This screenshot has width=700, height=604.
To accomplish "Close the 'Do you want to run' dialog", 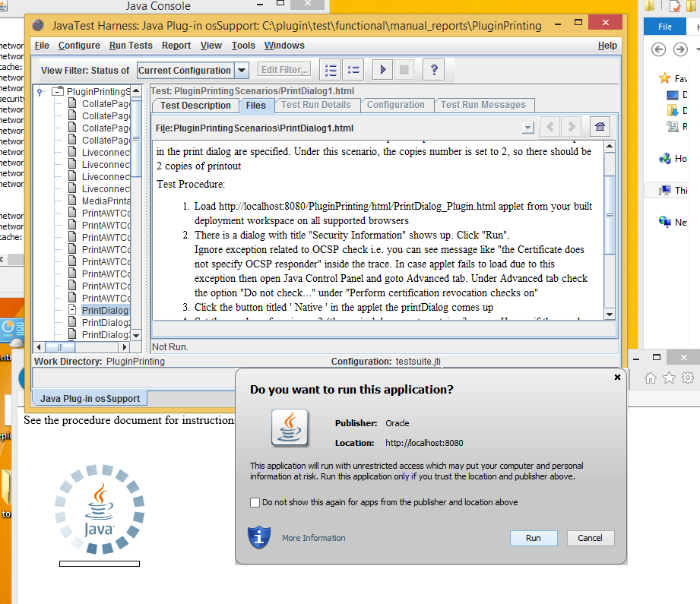I will pos(617,378).
